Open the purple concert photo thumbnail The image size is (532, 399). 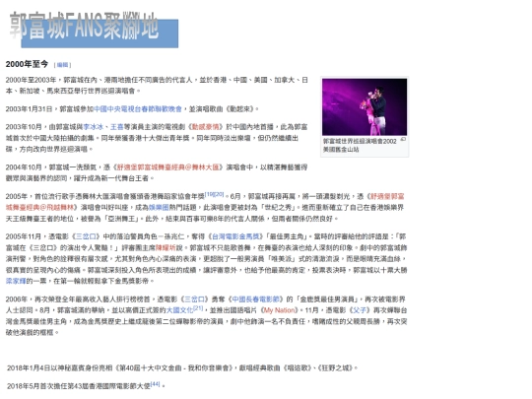point(365,106)
